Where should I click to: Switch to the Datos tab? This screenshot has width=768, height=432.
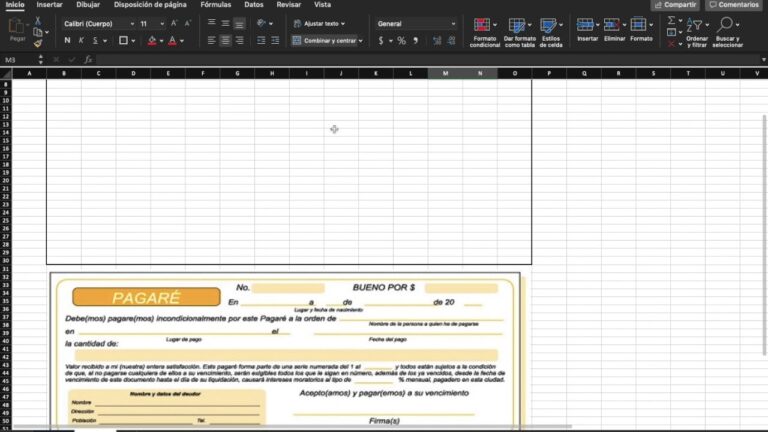point(254,4)
